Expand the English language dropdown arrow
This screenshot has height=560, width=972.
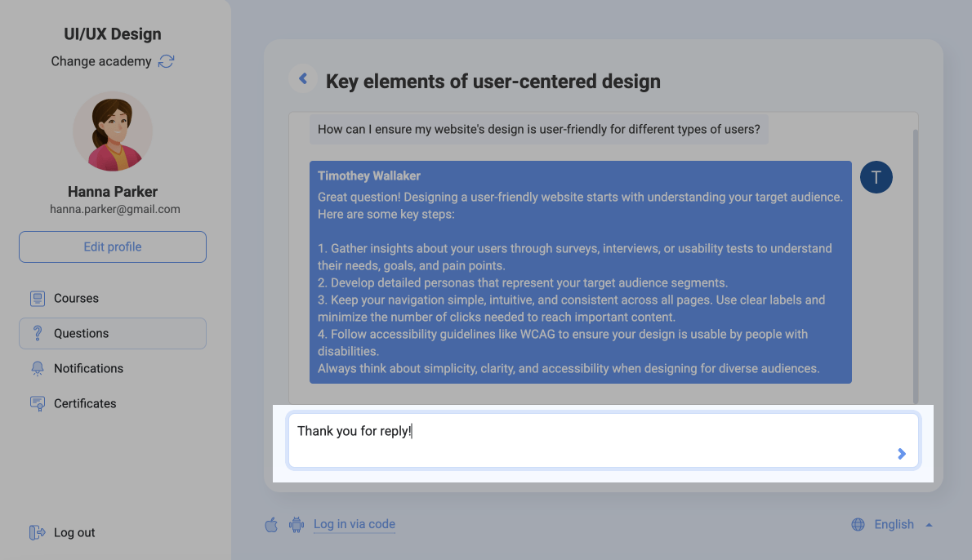pyautogui.click(x=929, y=525)
